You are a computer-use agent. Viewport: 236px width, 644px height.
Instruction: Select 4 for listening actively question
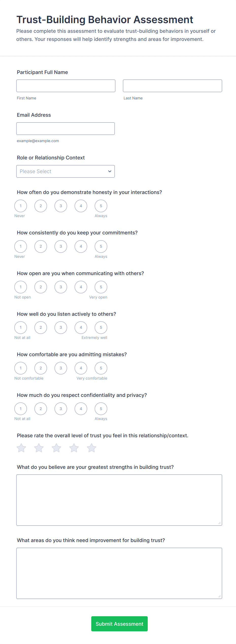click(81, 327)
